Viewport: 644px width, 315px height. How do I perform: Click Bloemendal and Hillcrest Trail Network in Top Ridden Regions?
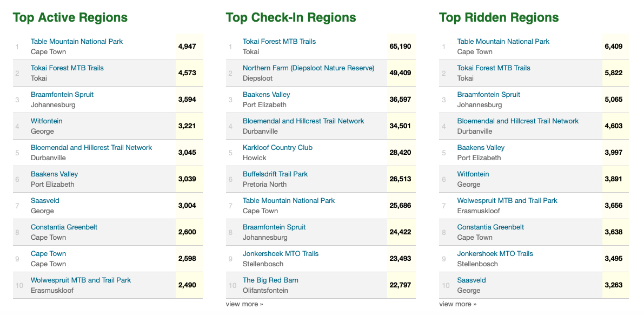[x=517, y=121]
